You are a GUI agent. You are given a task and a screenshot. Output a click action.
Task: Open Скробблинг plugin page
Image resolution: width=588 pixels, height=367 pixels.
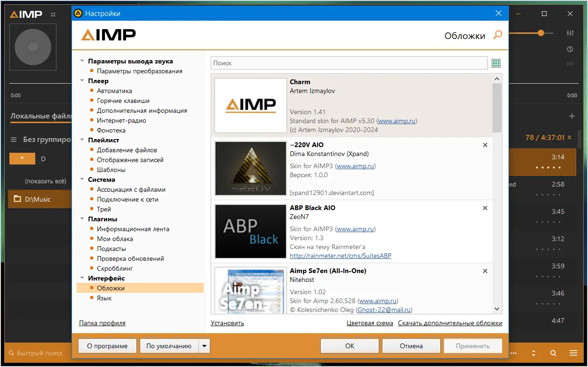(x=115, y=268)
